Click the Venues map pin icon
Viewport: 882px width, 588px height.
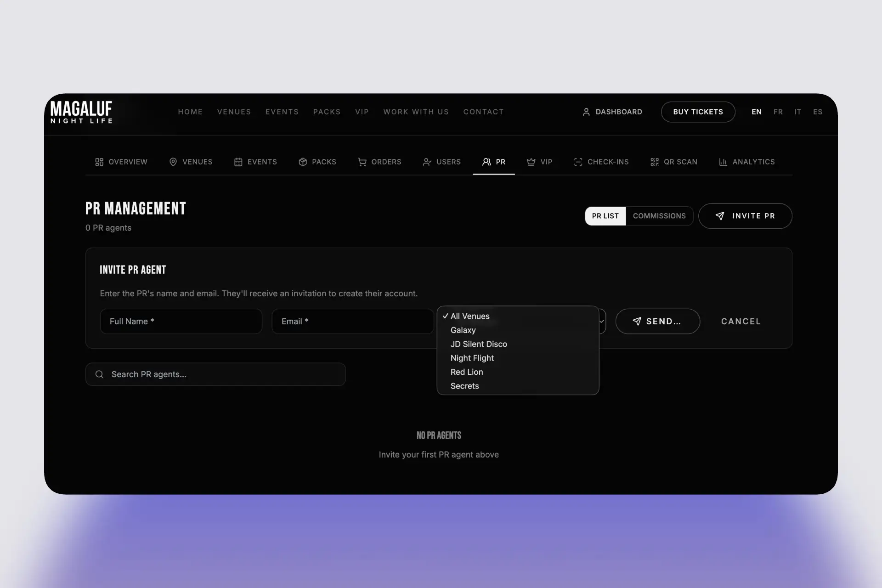tap(173, 162)
